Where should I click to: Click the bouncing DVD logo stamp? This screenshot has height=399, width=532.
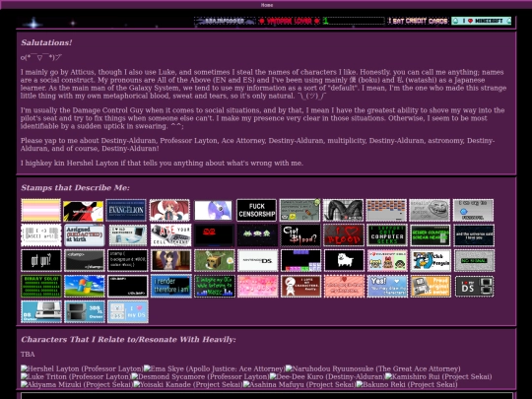point(214,235)
